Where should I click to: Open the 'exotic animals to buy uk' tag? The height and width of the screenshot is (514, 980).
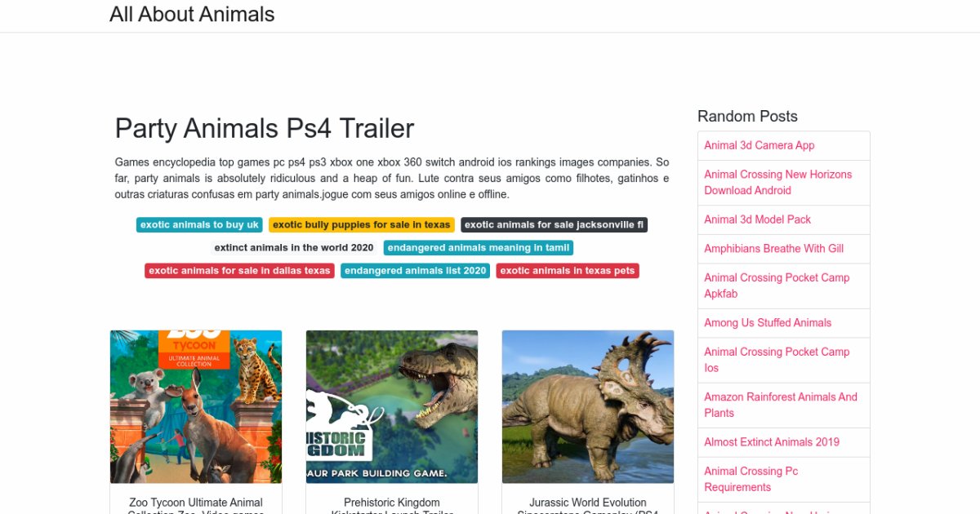[199, 224]
